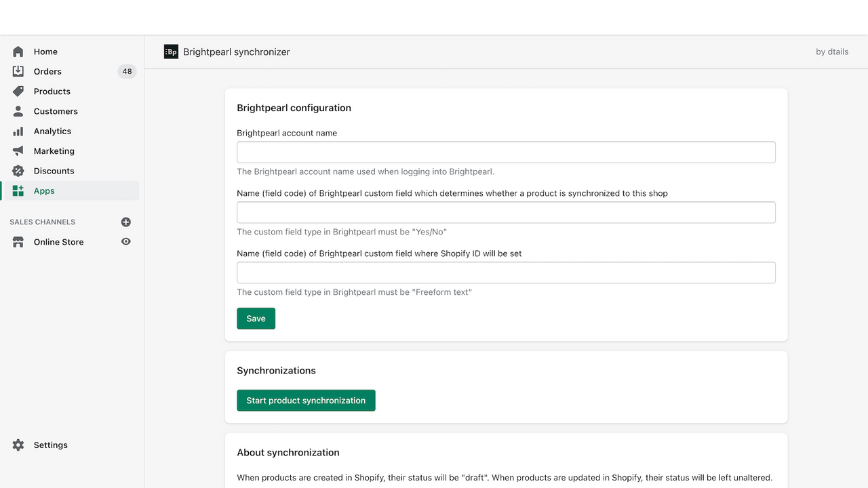
Task: Focus the Shopify ID custom field input
Action: tap(506, 272)
